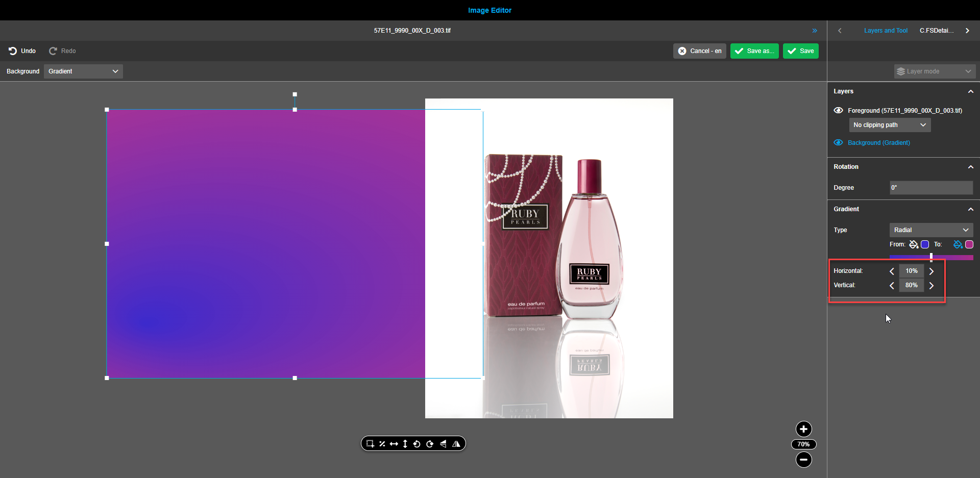Flip the image horizontally
980x478 pixels.
[456, 443]
